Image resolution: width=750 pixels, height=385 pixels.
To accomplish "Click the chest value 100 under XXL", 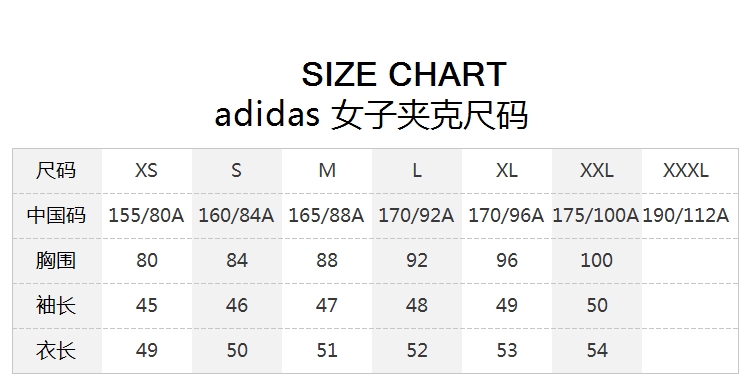I will [x=596, y=260].
